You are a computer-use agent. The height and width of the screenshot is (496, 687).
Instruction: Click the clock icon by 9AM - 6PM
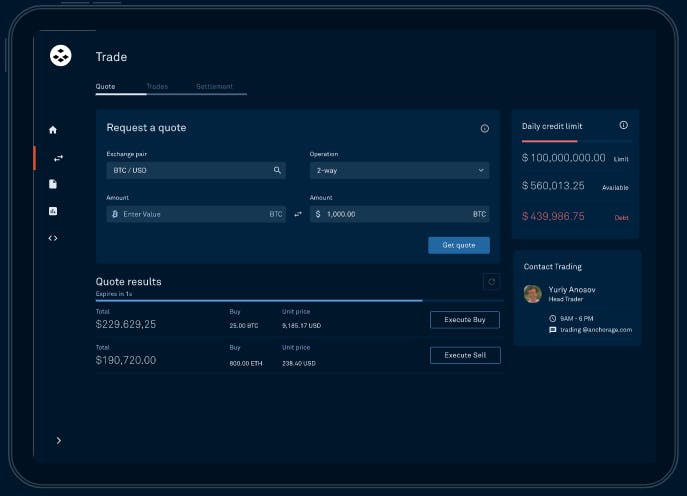pos(552,319)
